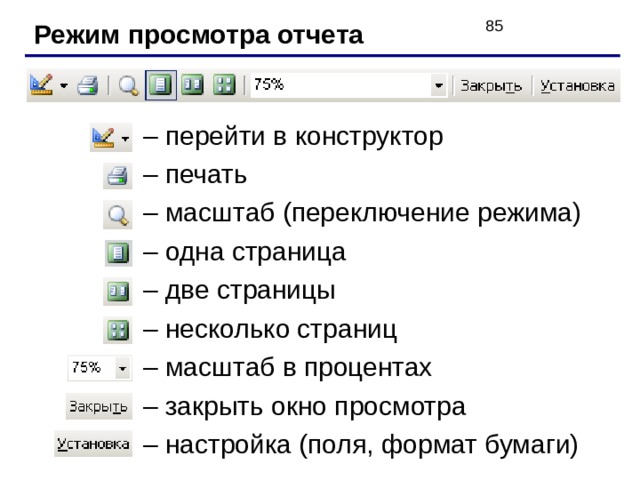Click the text 'настройка (поля, формат бумаги)'
Image resolution: width=640 pixels, height=480 pixels.
tap(372, 445)
